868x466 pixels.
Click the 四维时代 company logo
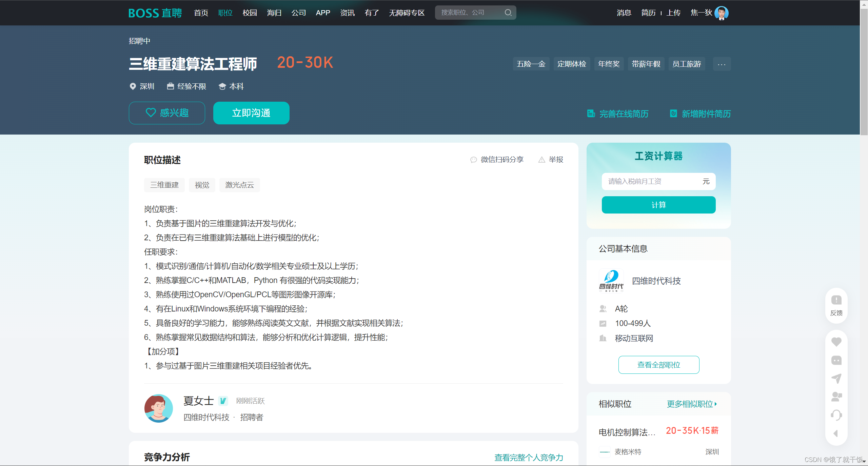(611, 281)
